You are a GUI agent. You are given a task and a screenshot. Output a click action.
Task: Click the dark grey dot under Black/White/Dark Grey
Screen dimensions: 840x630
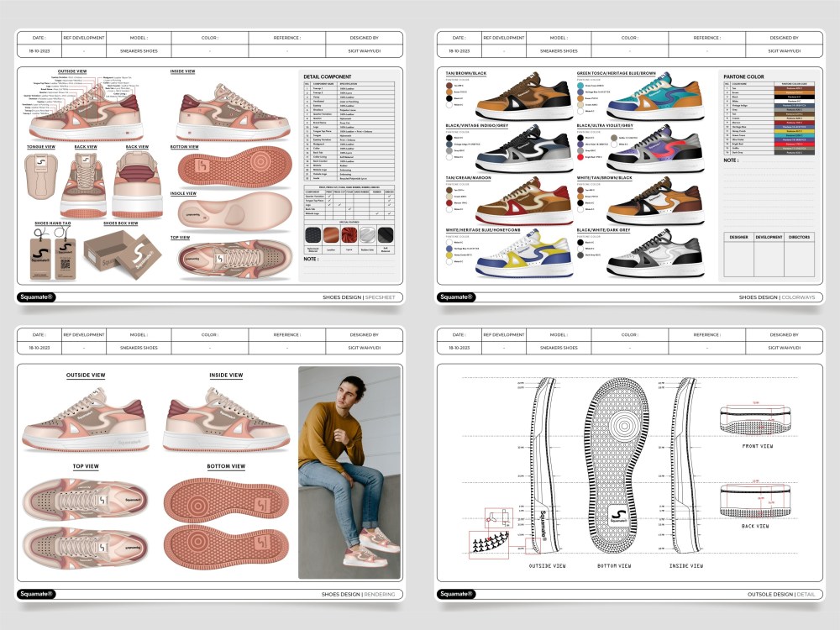pyautogui.click(x=580, y=255)
